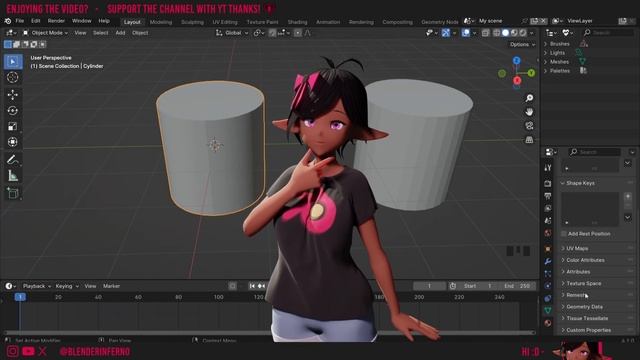Open the Output properties tab

(548, 196)
